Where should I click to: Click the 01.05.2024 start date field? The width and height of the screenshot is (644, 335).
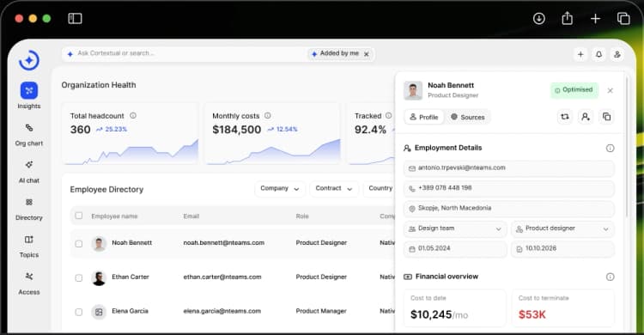454,249
